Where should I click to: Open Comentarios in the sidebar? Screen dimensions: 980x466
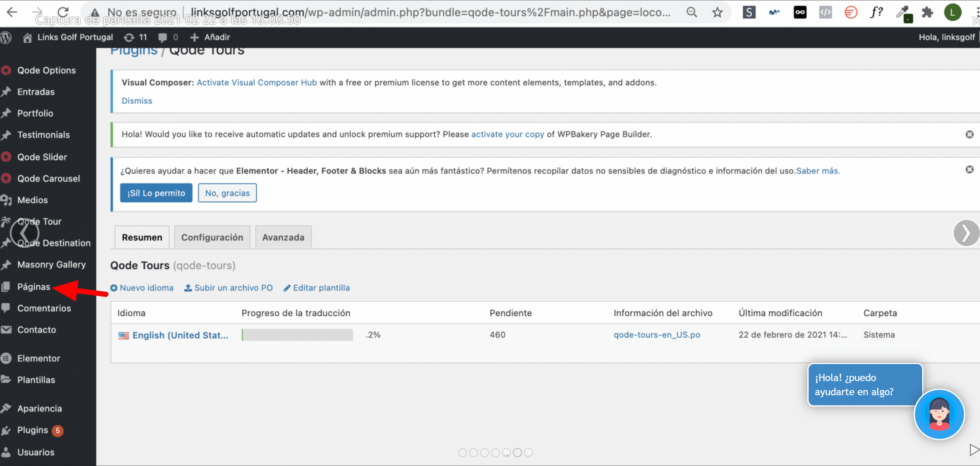[44, 309]
